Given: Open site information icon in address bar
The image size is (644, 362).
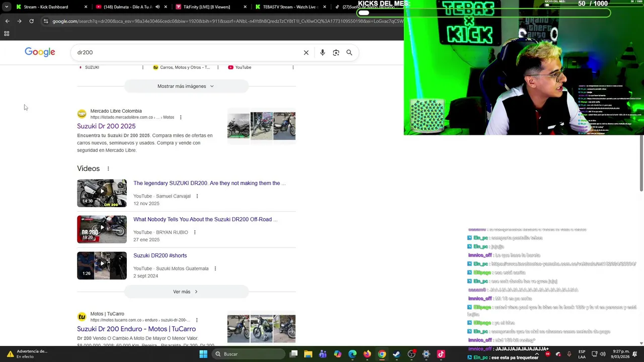Looking at the screenshot, I should tap(46, 21).
